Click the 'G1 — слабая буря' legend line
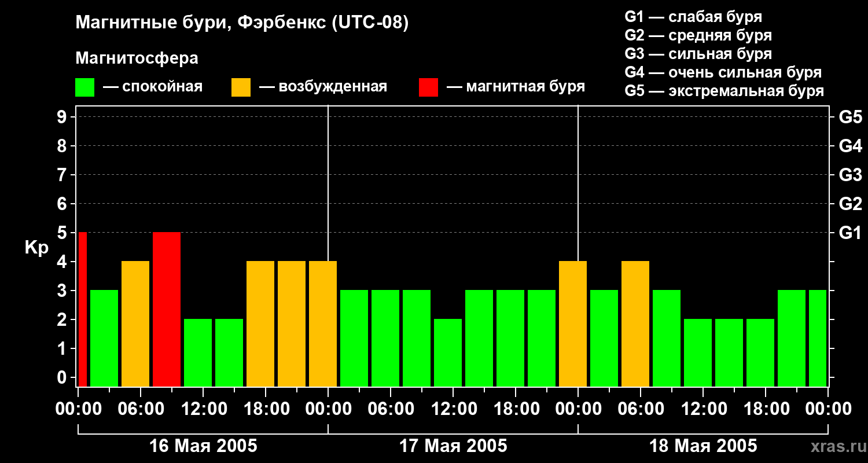868x463 pixels. (x=693, y=17)
